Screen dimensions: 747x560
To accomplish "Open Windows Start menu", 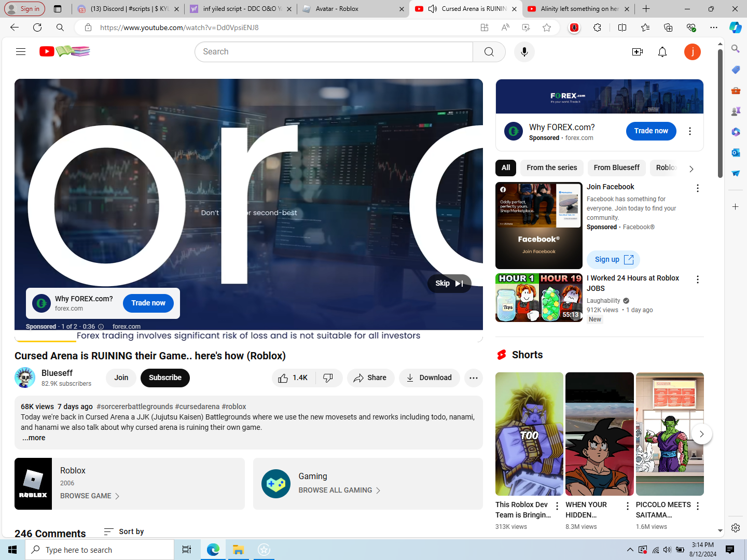I will coord(12,550).
